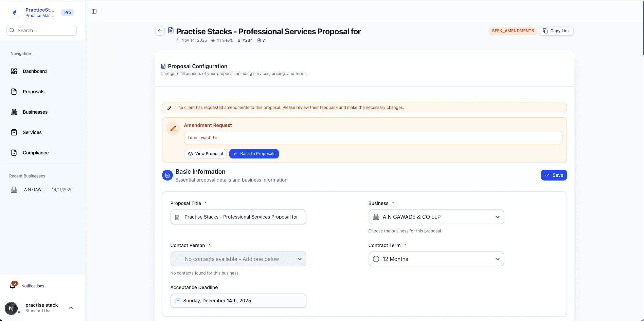
Task: Collapse the practise stack user menu
Action: [x=71, y=308]
